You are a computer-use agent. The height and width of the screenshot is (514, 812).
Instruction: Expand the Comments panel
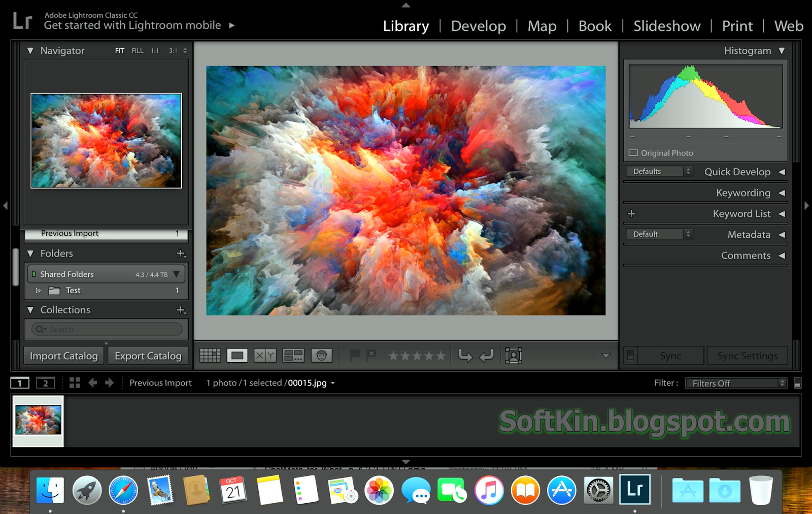(x=782, y=255)
